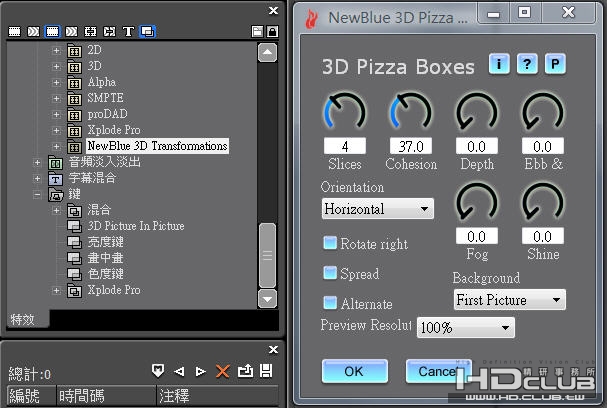Click the save marker list floppy icon
Screen dimensions: 607x408
(x=266, y=371)
